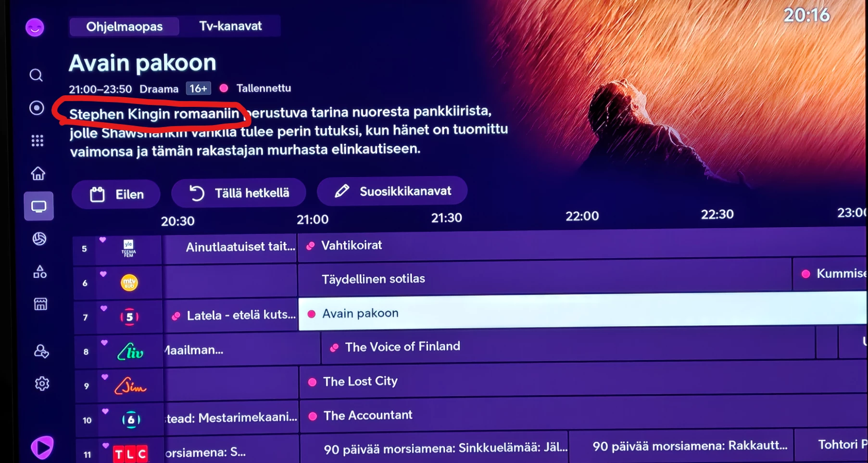Go to the home icon in sidebar
This screenshot has width=868, height=463.
[x=38, y=173]
